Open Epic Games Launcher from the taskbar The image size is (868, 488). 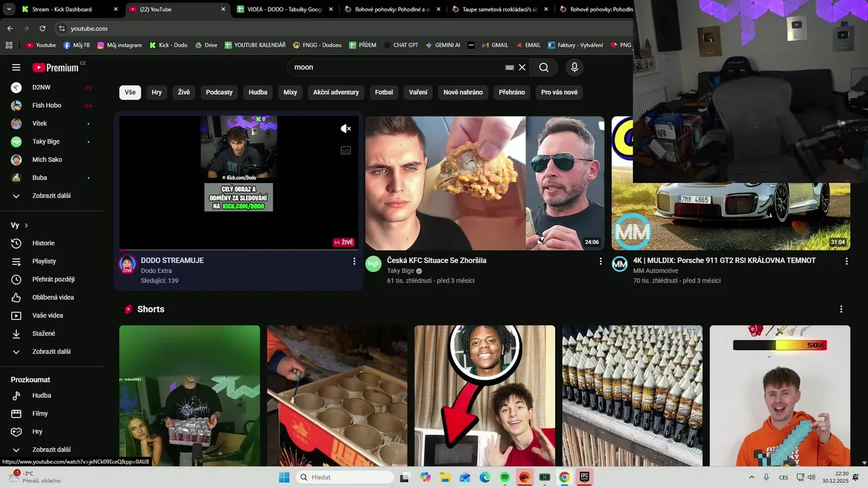coord(584,477)
